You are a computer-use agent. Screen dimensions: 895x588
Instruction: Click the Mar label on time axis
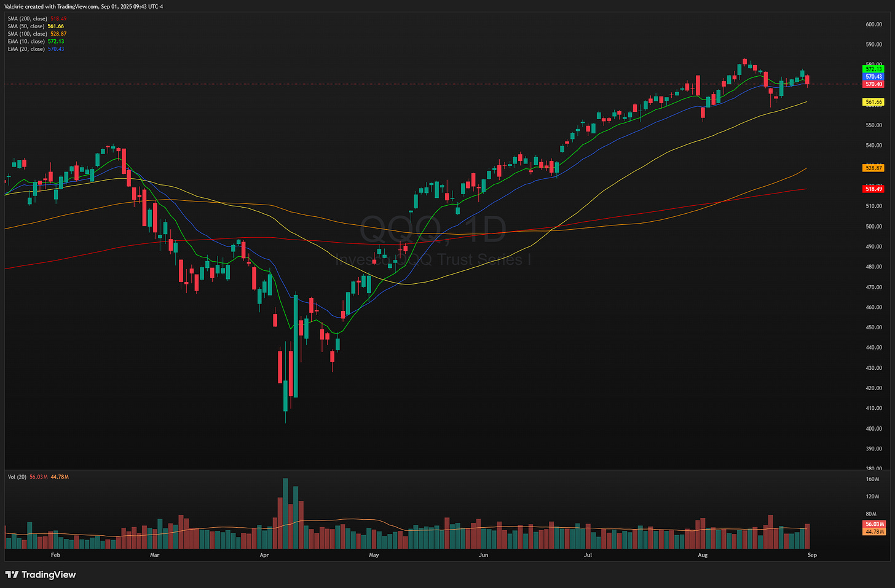pyautogui.click(x=154, y=555)
